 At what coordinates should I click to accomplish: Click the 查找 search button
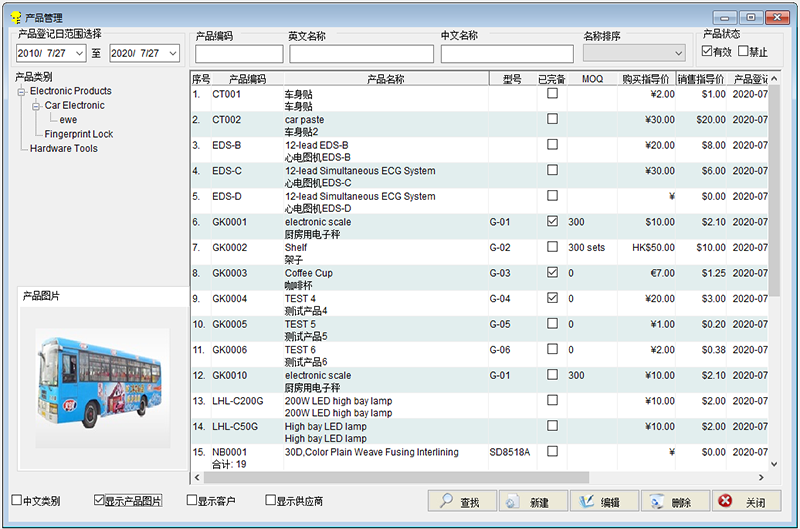pyautogui.click(x=462, y=501)
